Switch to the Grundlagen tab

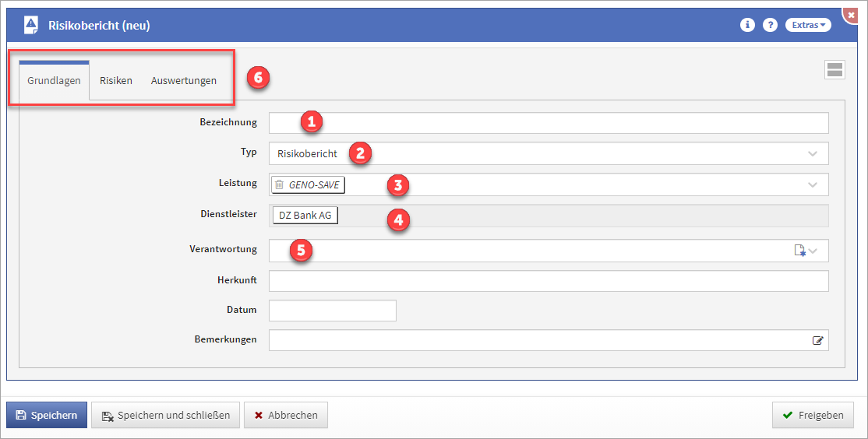54,81
